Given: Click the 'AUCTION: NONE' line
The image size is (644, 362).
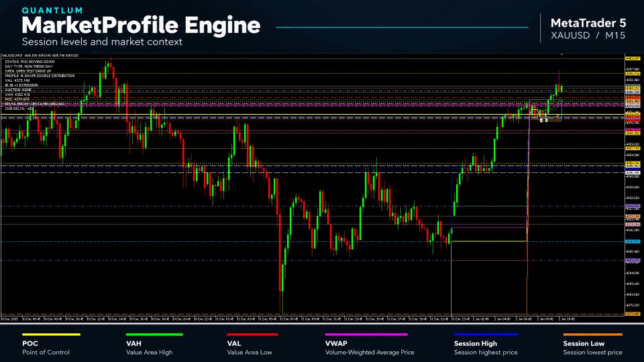Looking at the screenshot, I should point(18,90).
